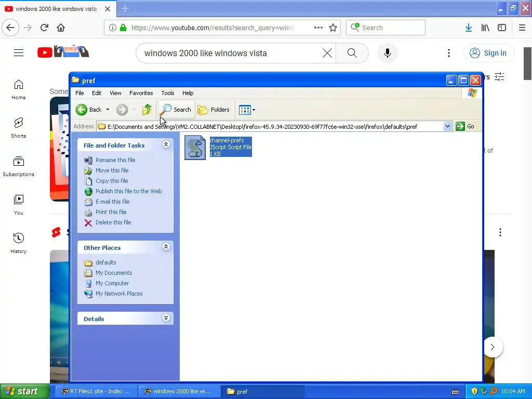Open the Firefox Library icon
The width and height of the screenshot is (532, 399).
(x=485, y=28)
